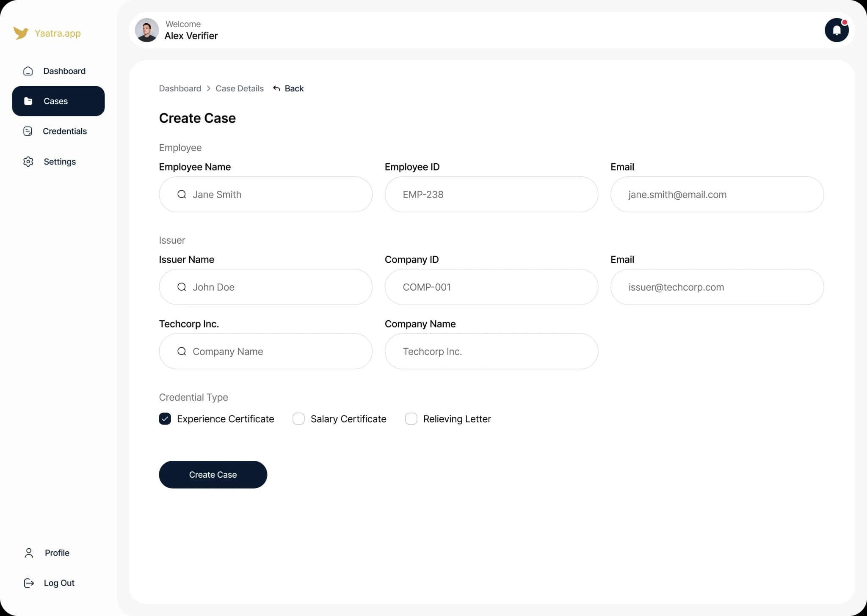Click the Profile person icon
The width and height of the screenshot is (867, 616).
29,553
